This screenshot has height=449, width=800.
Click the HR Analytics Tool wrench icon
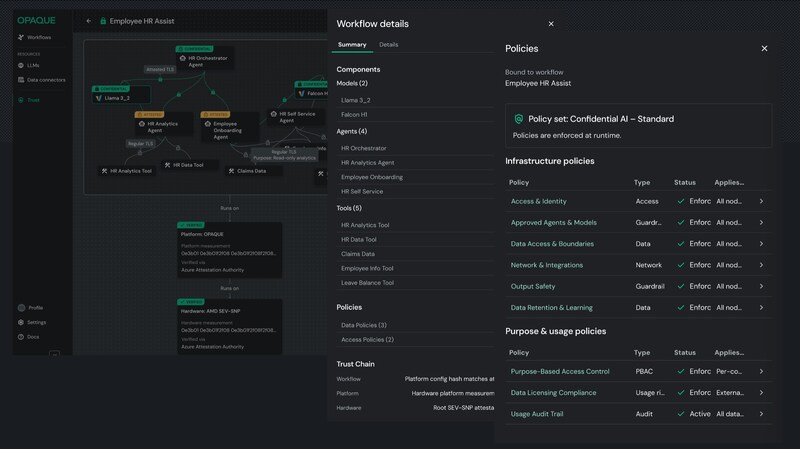coord(105,171)
